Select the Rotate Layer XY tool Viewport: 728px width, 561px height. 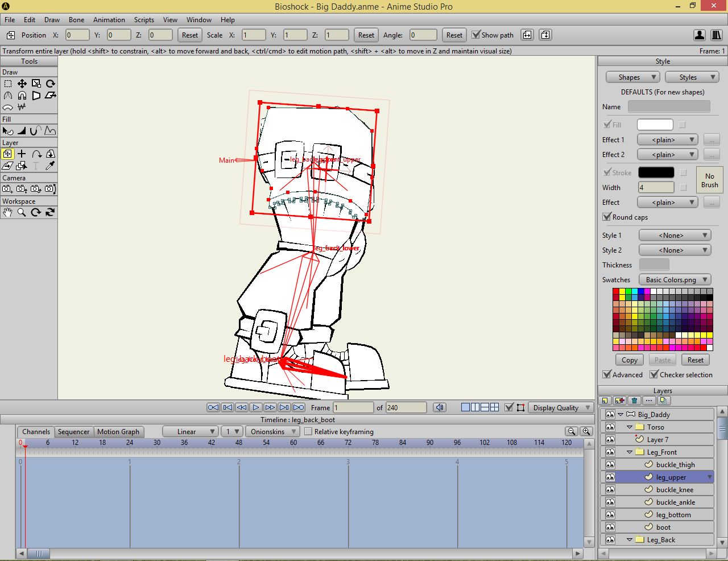pos(51,154)
